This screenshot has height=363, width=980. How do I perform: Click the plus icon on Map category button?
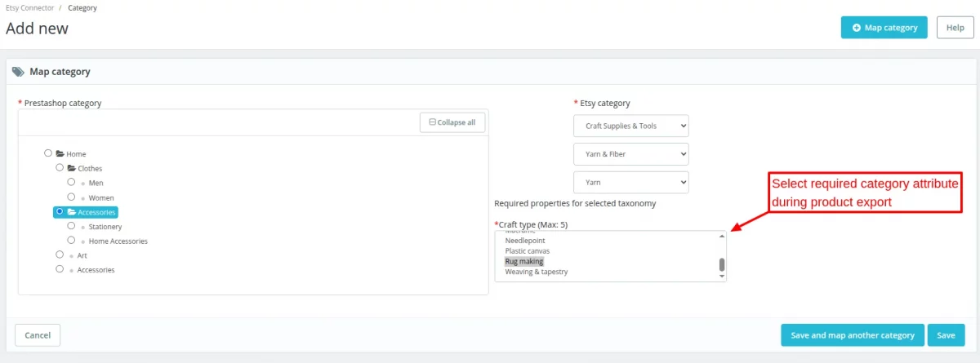pos(856,28)
